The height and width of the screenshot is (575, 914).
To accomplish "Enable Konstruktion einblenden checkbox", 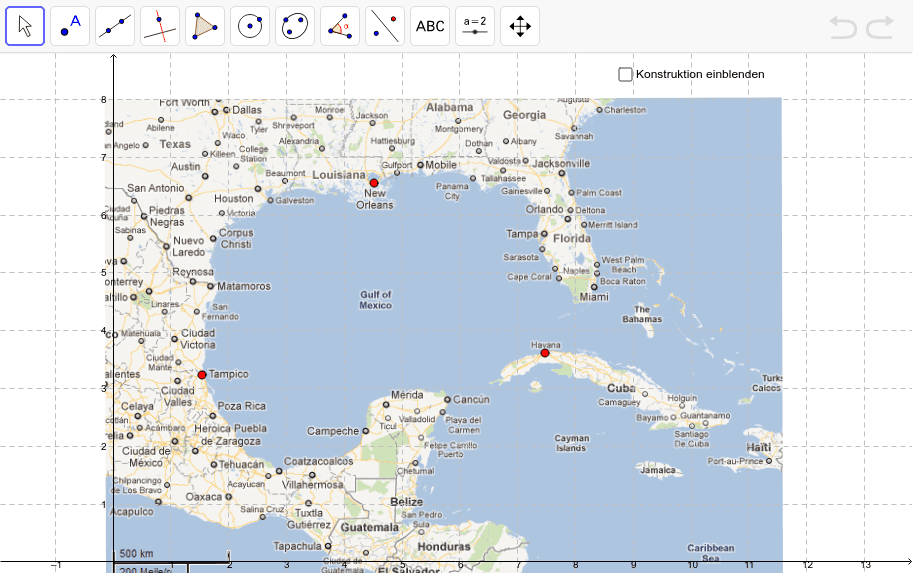I will tap(625, 74).
